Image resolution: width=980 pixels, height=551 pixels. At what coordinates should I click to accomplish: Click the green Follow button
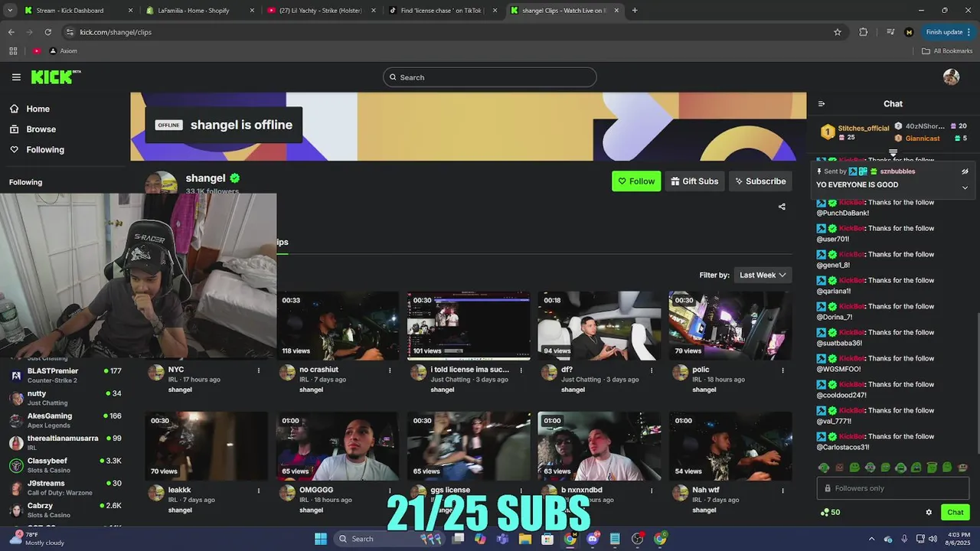click(x=636, y=181)
